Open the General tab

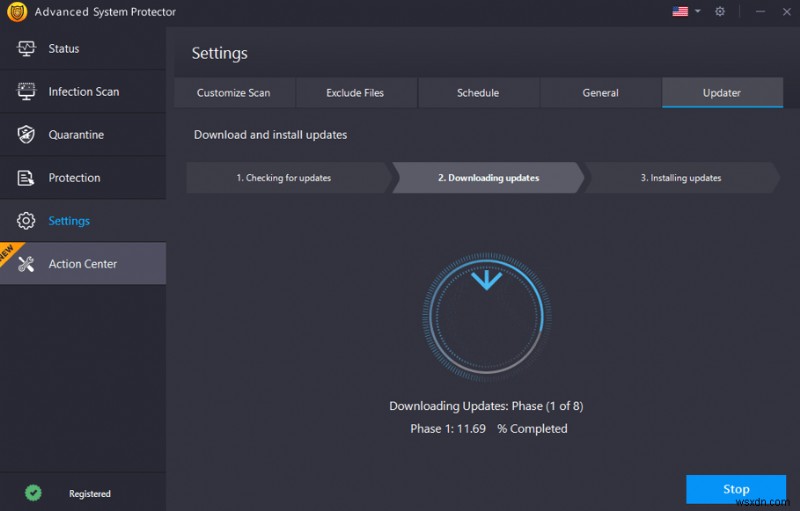pos(601,93)
